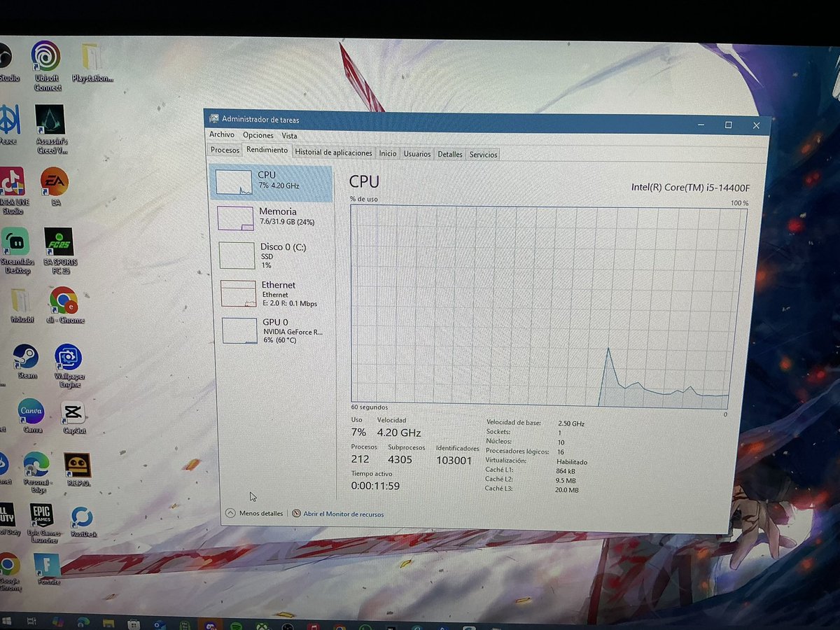Click Abrir el Monitor de recursos link
The height and width of the screenshot is (630, 840).
click(338, 514)
